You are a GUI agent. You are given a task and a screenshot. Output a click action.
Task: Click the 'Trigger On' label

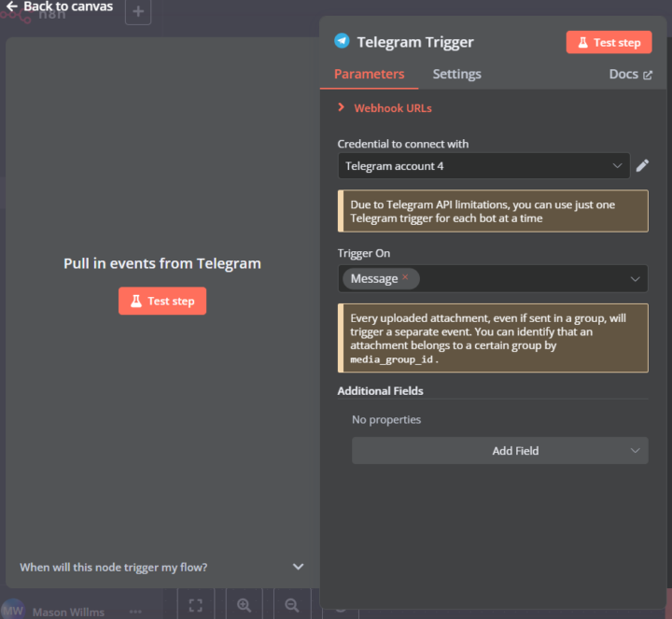pyautogui.click(x=363, y=253)
